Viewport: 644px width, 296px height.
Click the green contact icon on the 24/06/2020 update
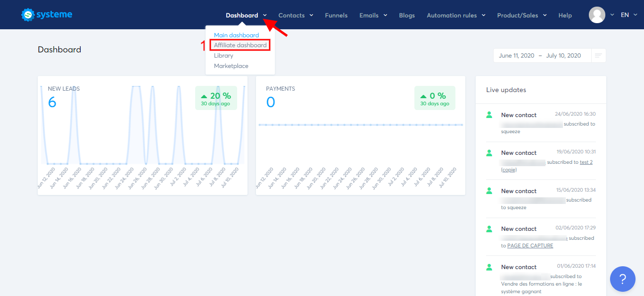489,114
